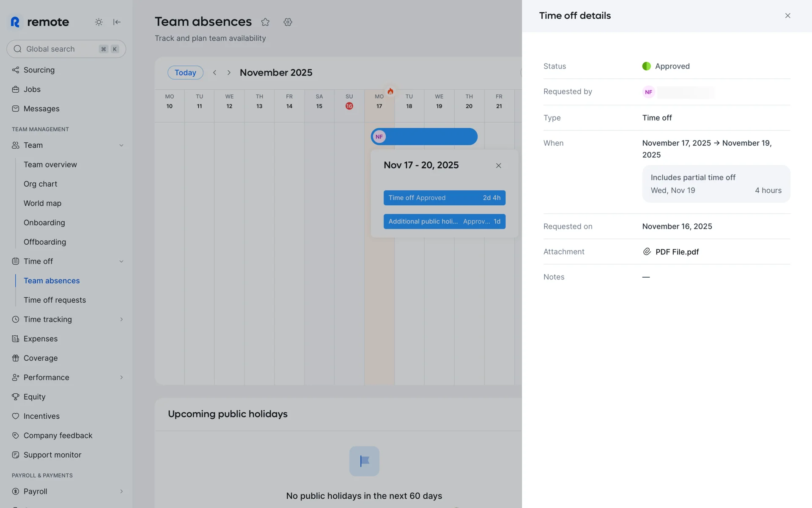This screenshot has height=508, width=812.
Task: Expand the Time tracking submenu
Action: [121, 319]
